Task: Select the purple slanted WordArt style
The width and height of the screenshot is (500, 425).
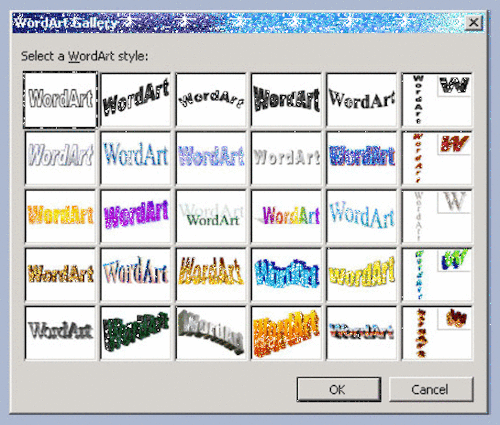Action: point(136,216)
